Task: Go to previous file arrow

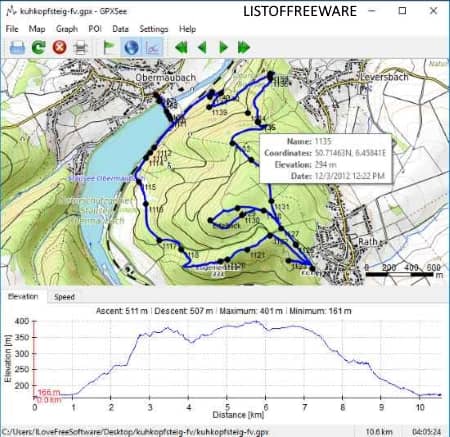Action: [x=202, y=47]
